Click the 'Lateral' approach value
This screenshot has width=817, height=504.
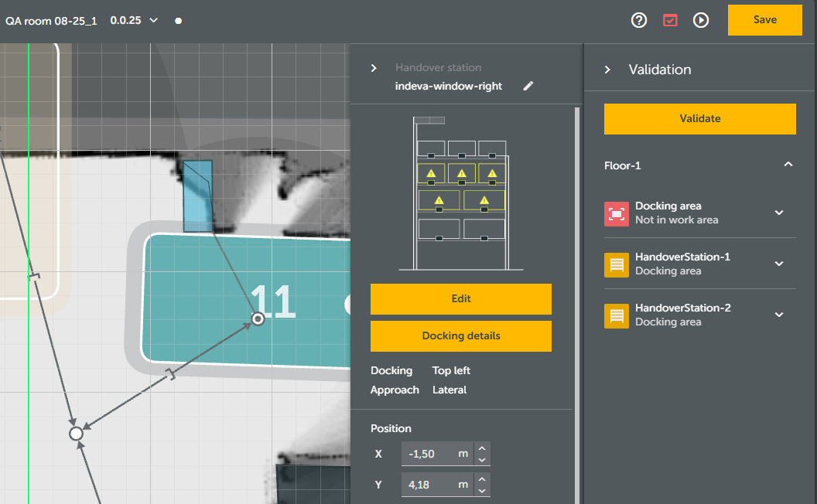450,390
